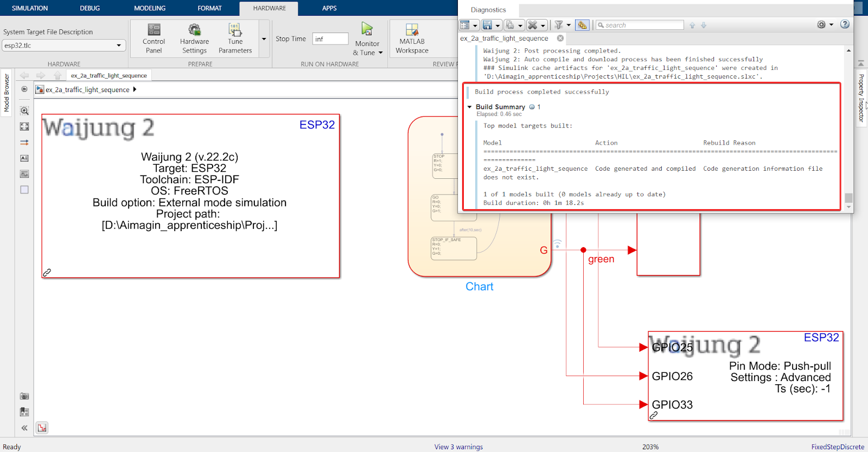868x452 pixels.
Task: Open the Control Panel tool
Action: click(x=154, y=38)
